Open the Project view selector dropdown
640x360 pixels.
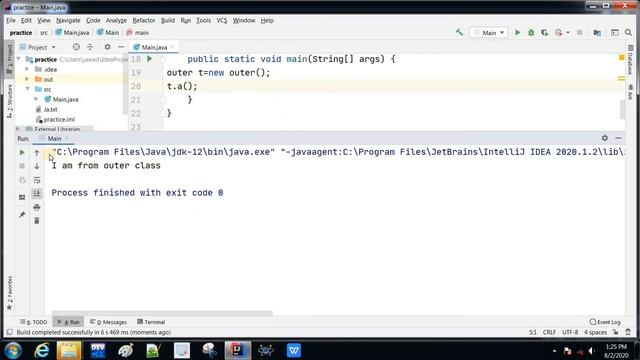pyautogui.click(x=38, y=47)
